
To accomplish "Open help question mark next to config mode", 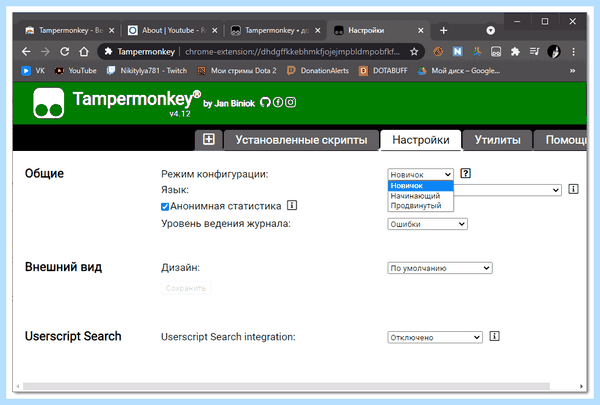I will 465,173.
